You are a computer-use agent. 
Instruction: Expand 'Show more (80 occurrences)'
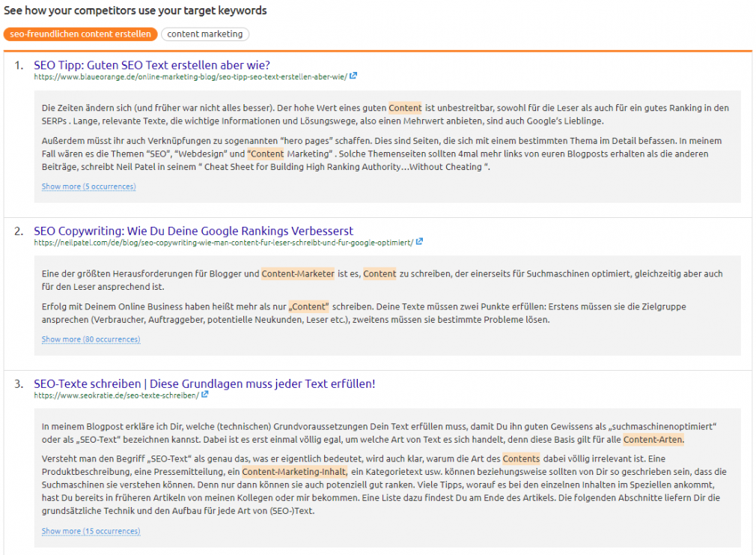tap(91, 340)
